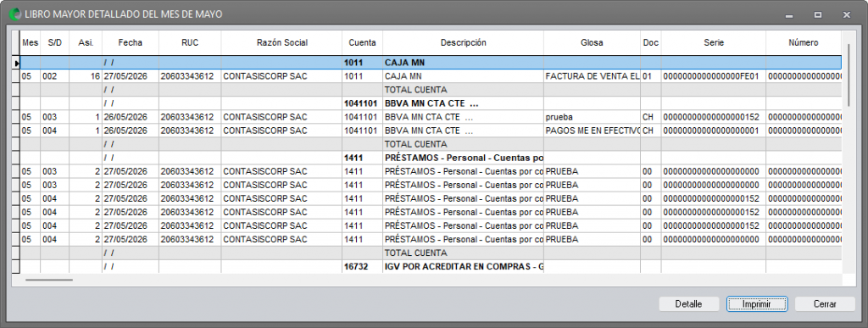Maximize the Libro Mayor window
868x328 pixels.
818,15
